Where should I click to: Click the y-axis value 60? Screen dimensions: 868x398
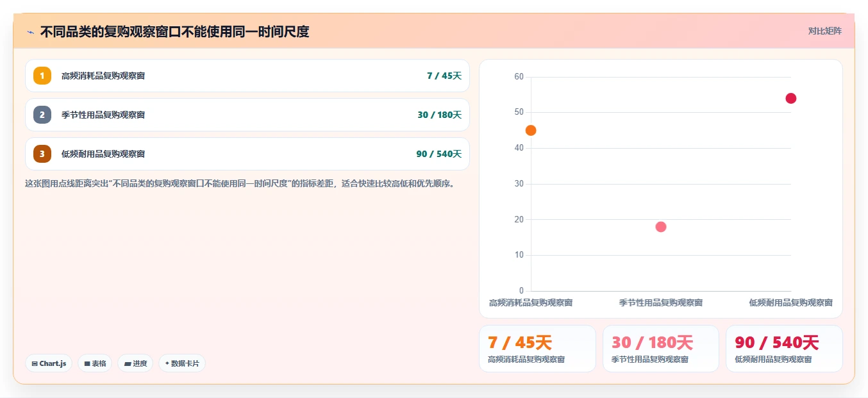519,77
